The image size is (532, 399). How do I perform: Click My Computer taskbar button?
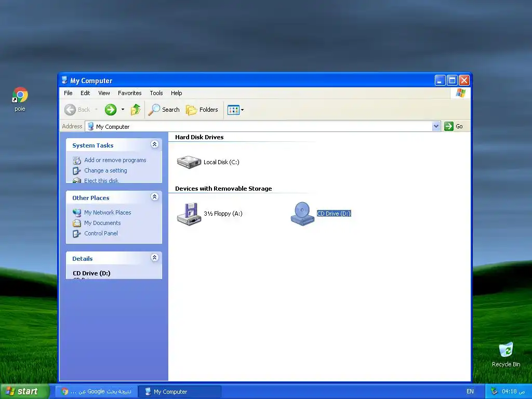click(180, 392)
